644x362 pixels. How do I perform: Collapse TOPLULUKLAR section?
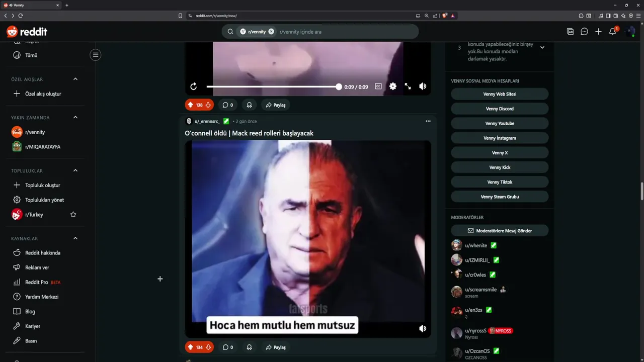75,170
